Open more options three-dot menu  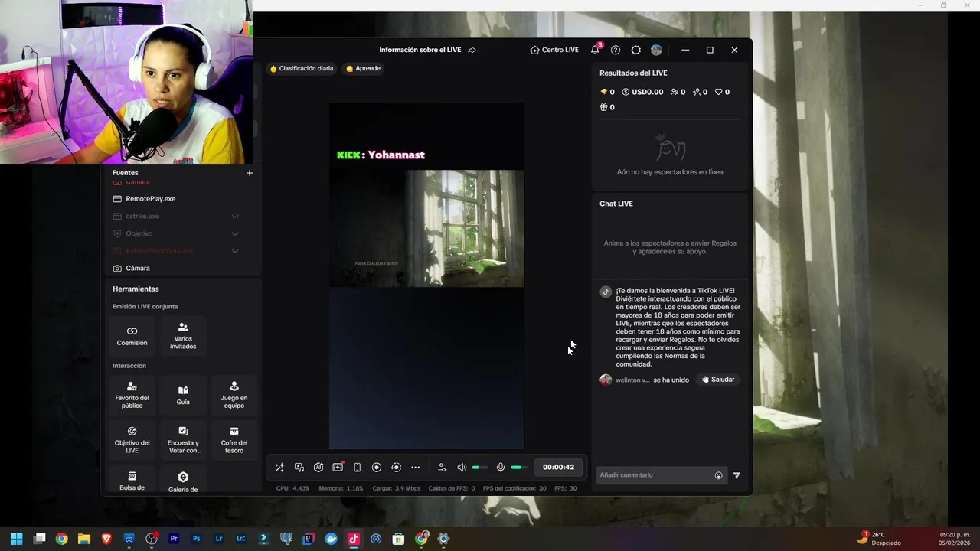[x=416, y=468]
